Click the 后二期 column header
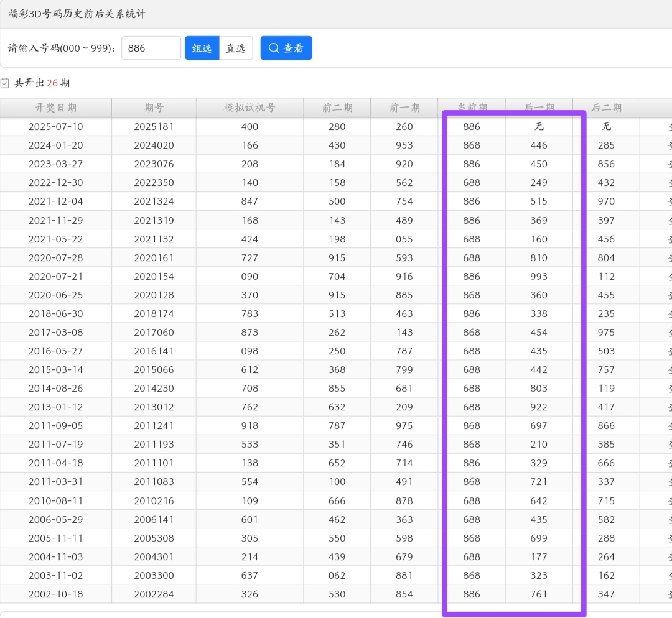The image size is (672, 618). (606, 108)
